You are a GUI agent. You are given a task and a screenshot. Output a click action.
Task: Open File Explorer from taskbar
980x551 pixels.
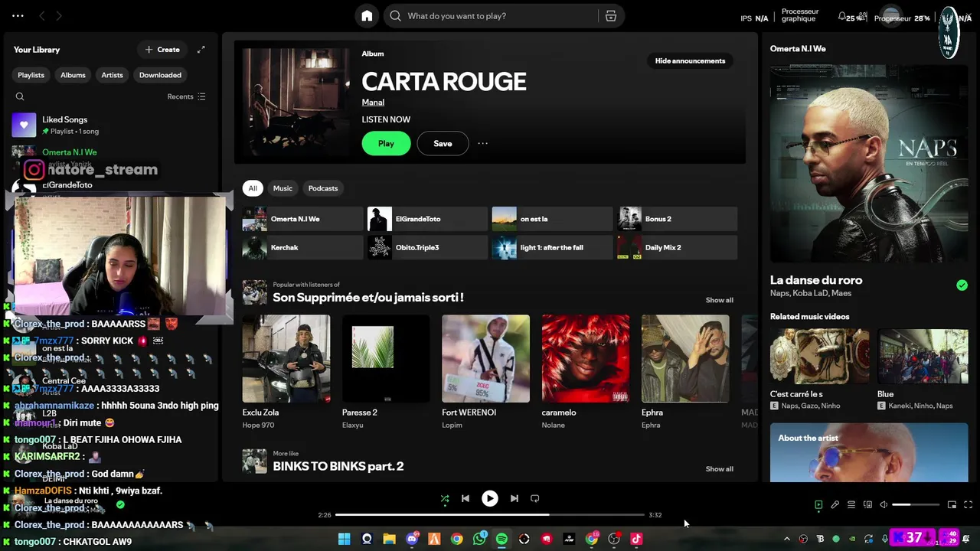pyautogui.click(x=389, y=539)
